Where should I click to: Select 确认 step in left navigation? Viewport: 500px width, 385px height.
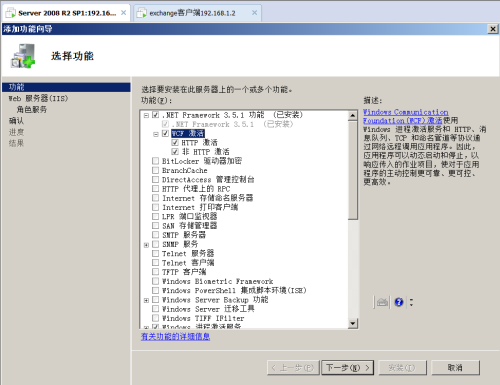[16, 121]
